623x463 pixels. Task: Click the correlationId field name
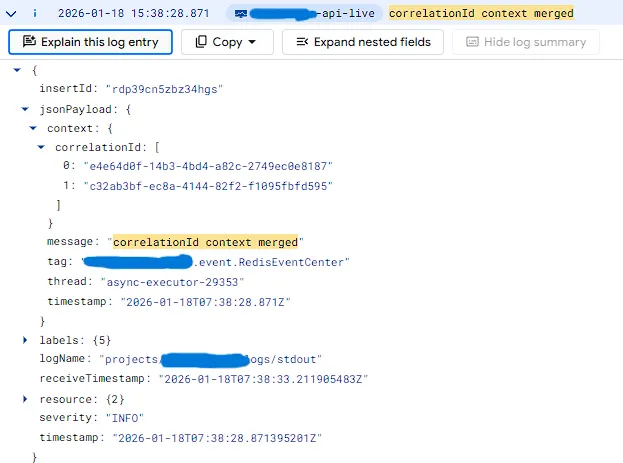point(98,147)
